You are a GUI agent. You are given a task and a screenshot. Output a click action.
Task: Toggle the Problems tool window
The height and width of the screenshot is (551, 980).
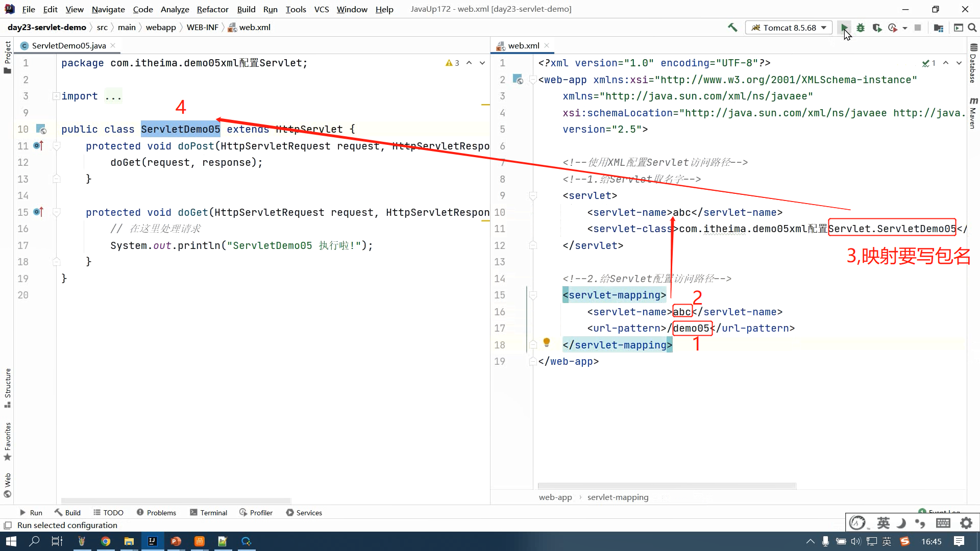click(156, 513)
